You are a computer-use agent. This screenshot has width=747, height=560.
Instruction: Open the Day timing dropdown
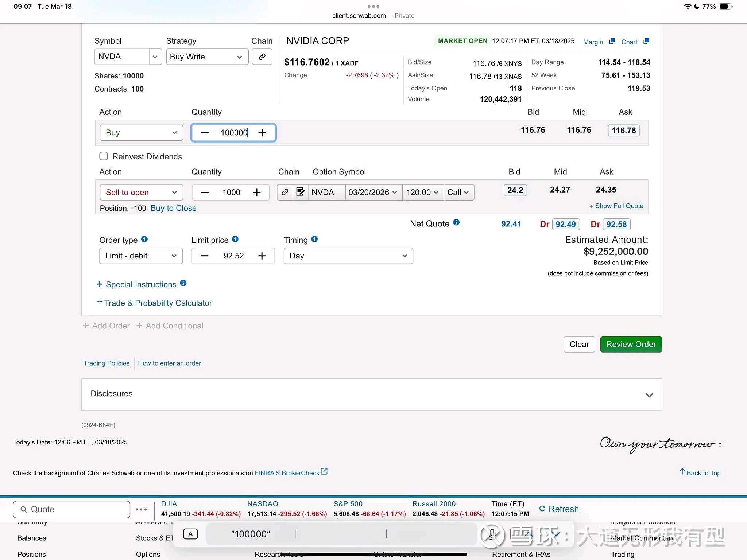coord(348,256)
